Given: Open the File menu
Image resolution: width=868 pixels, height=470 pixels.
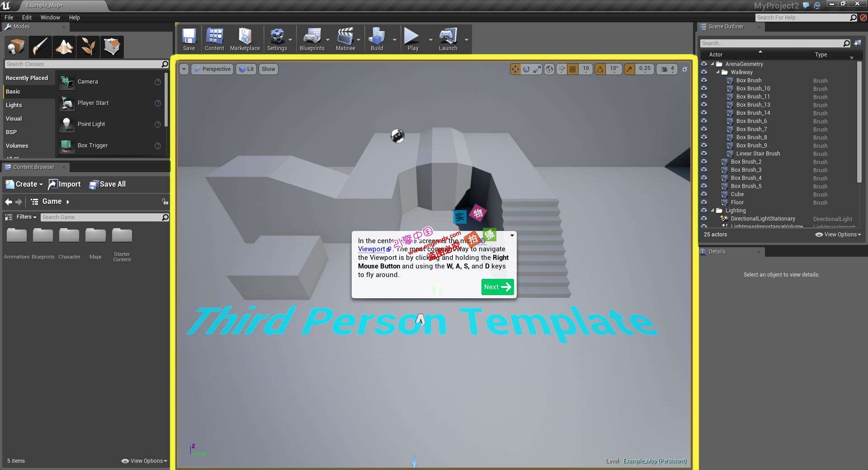Looking at the screenshot, I should point(9,18).
